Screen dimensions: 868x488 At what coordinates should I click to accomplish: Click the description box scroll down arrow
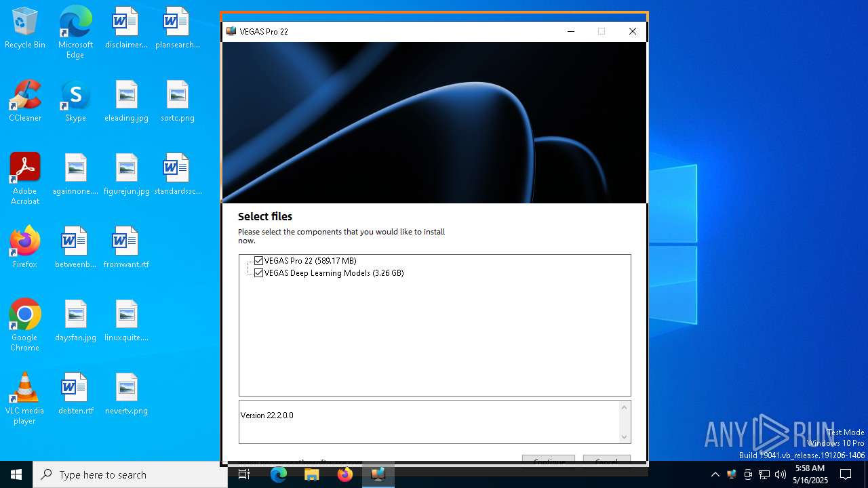625,437
